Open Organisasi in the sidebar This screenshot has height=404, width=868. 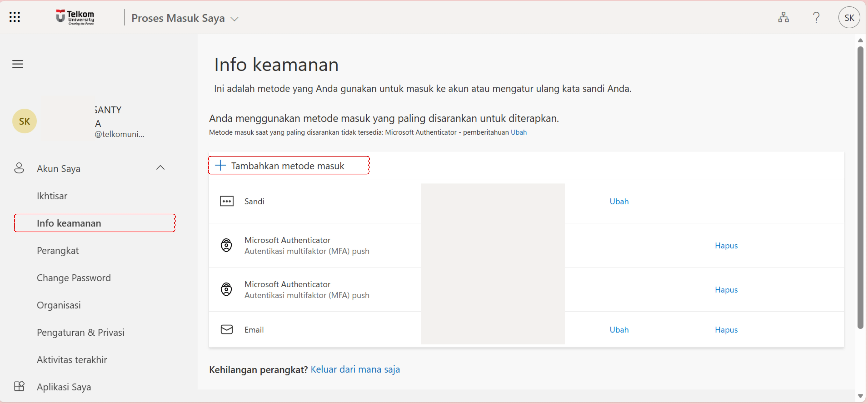[x=59, y=305]
